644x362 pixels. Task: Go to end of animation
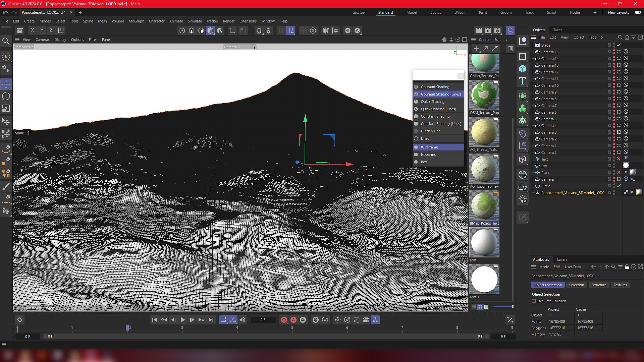(211, 320)
